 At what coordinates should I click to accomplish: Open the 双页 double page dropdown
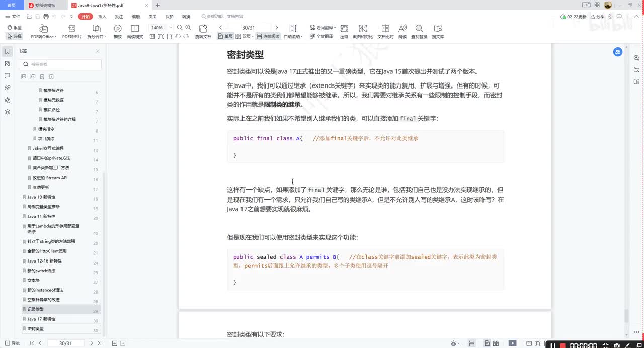pos(245,37)
